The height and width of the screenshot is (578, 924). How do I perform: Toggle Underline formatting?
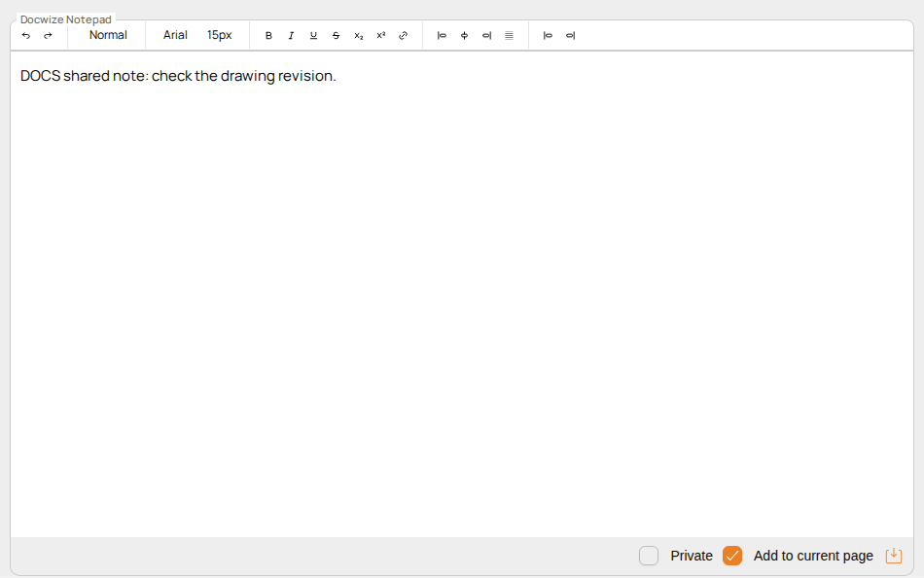(x=313, y=35)
